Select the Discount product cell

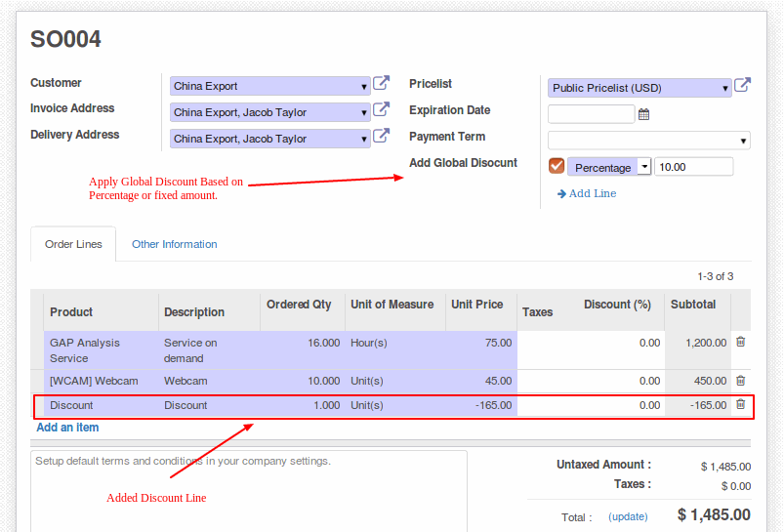pos(101,405)
